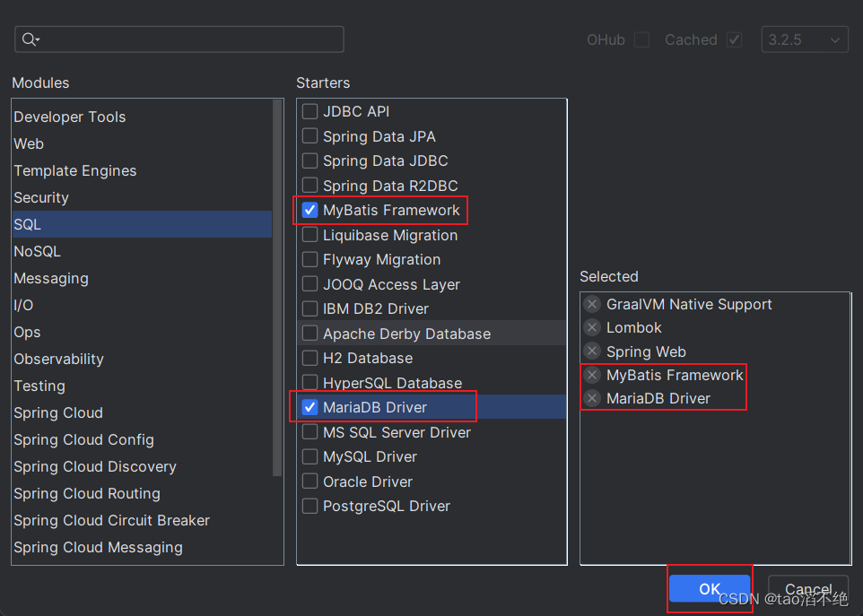Check the Liquibase Migration starter

[x=309, y=235]
